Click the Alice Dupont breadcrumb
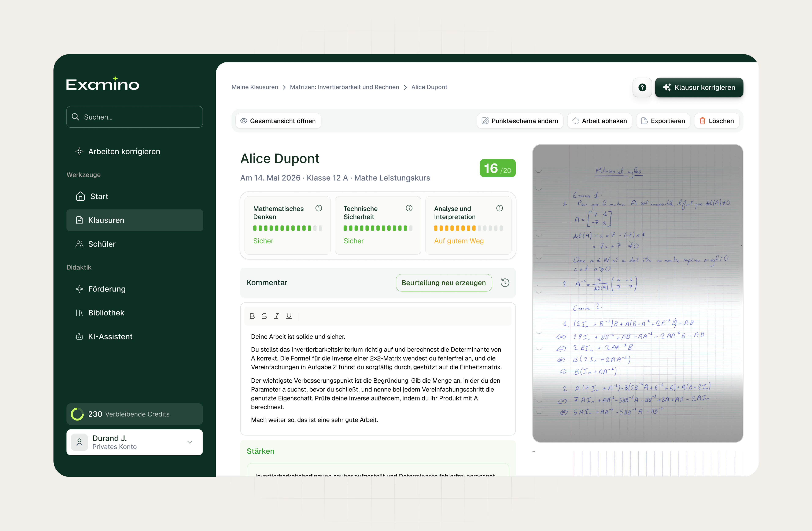The width and height of the screenshot is (812, 531). point(429,87)
